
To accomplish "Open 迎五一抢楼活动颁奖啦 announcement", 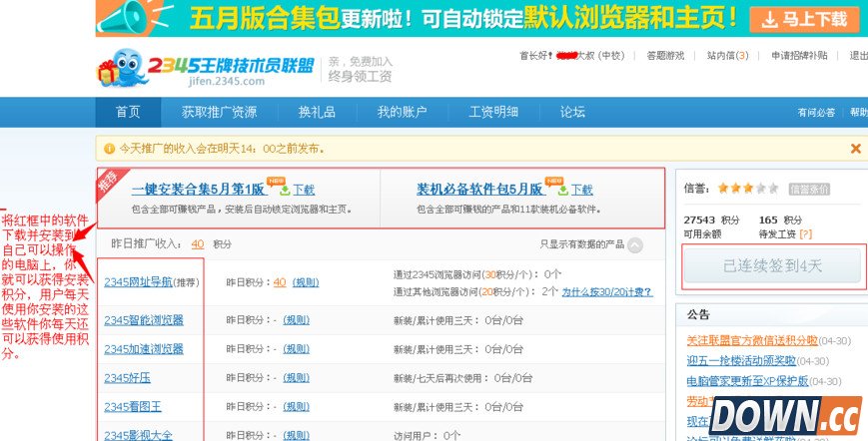I will pyautogui.click(x=741, y=361).
